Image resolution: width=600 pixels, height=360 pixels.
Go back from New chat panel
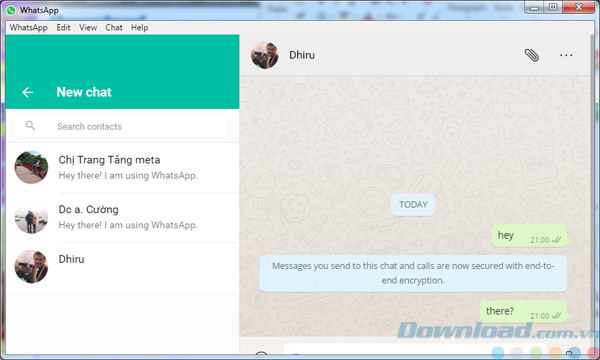coord(28,92)
